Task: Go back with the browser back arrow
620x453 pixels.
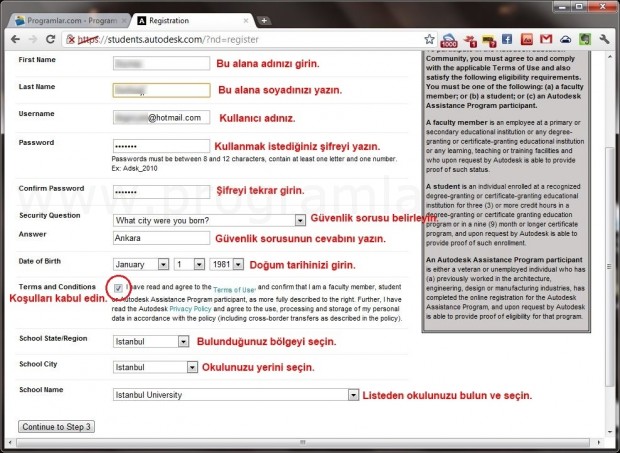Action: pos(15,39)
